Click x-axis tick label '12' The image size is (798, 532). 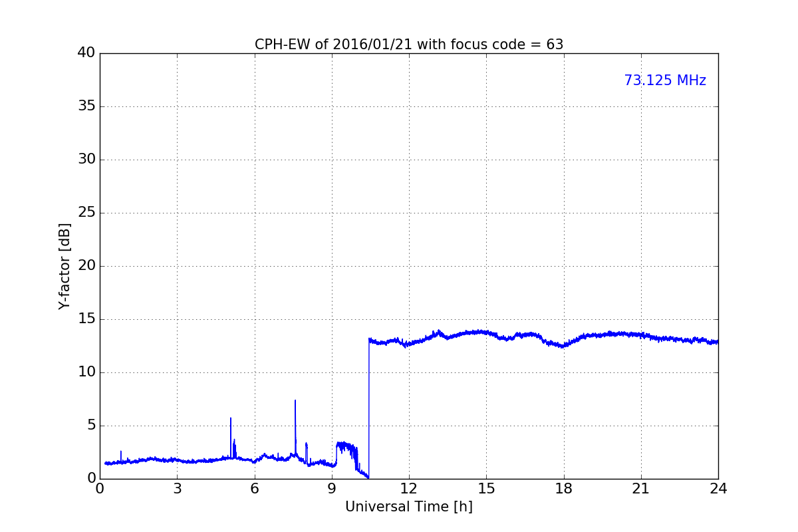(x=409, y=489)
